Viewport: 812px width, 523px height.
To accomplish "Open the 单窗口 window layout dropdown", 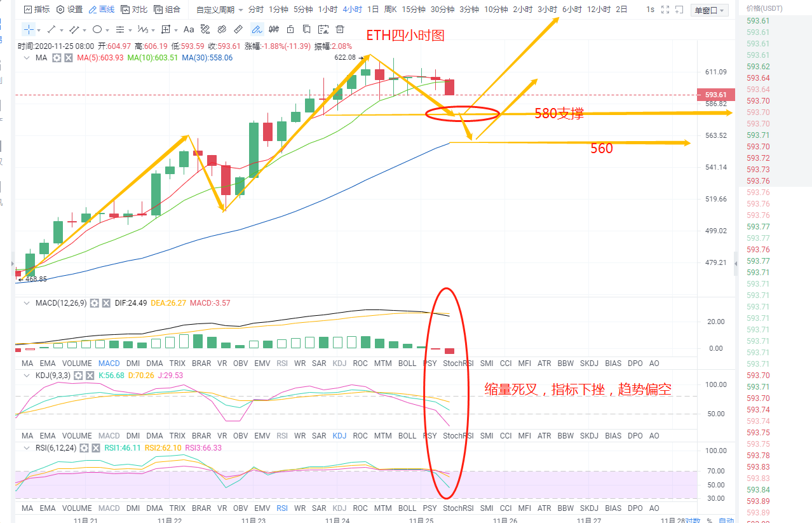I will pyautogui.click(x=709, y=10).
